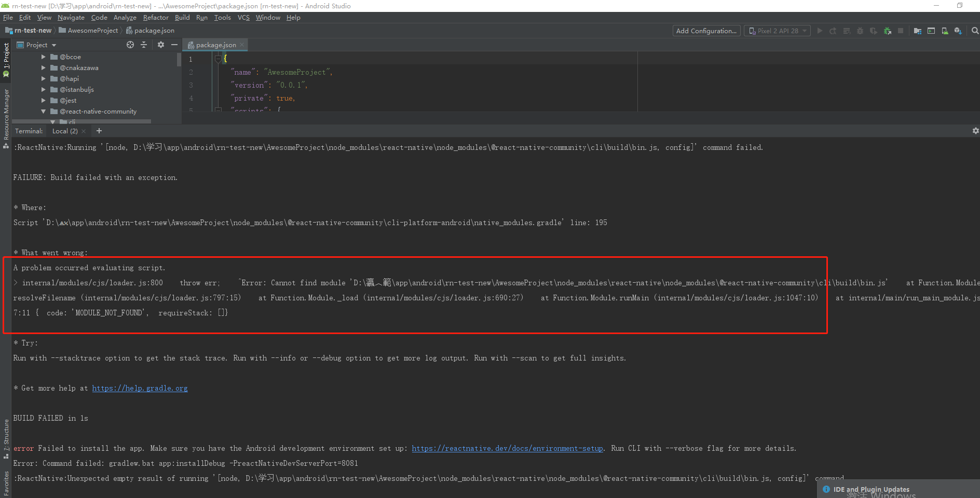Viewport: 980px width, 498px height.
Task: Open the VCS menu
Action: (x=243, y=18)
